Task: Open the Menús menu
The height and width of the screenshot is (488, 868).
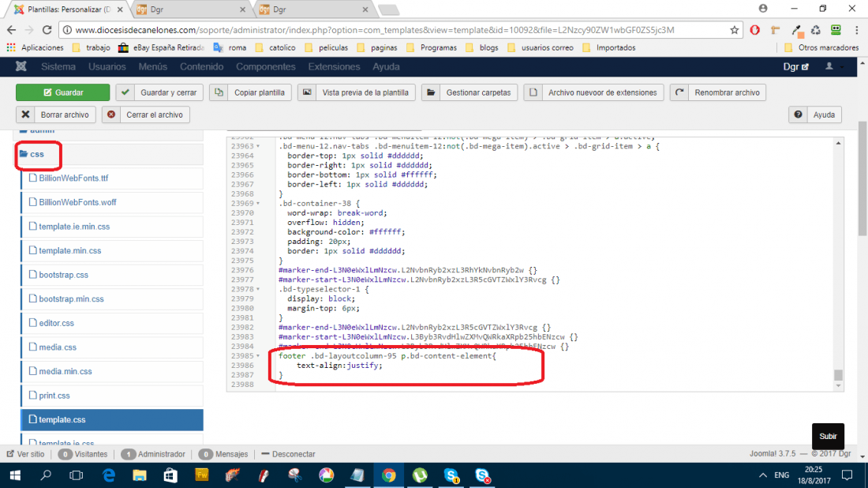Action: coord(153,66)
